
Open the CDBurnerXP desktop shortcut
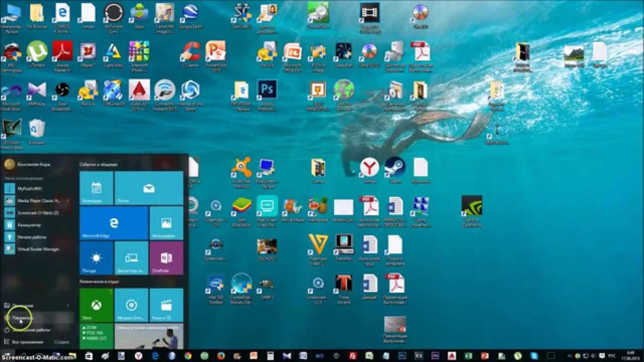(113, 93)
